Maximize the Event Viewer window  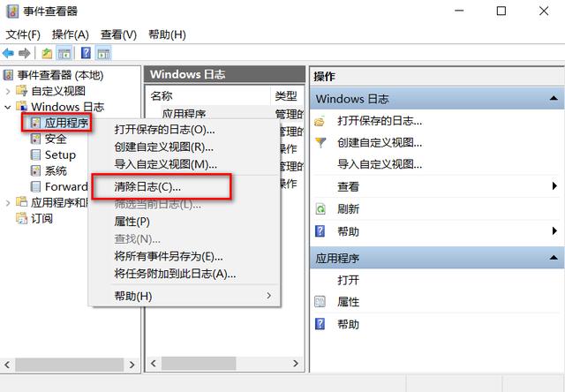tap(501, 11)
